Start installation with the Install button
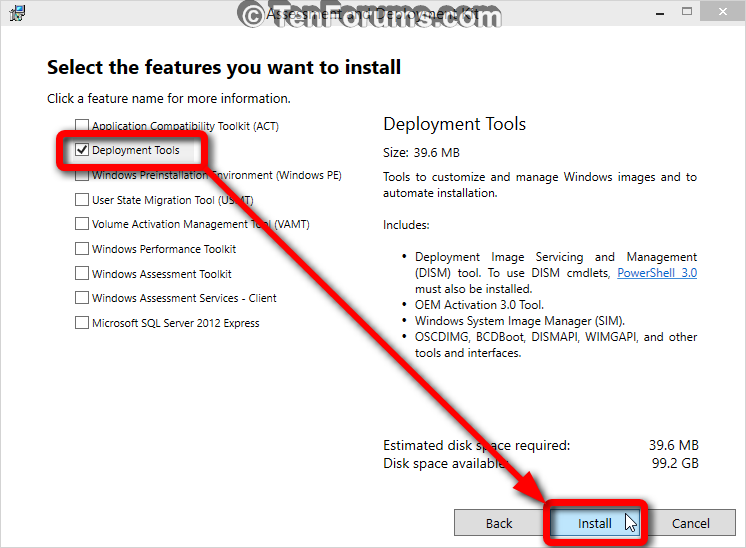The height and width of the screenshot is (548, 746). [595, 523]
